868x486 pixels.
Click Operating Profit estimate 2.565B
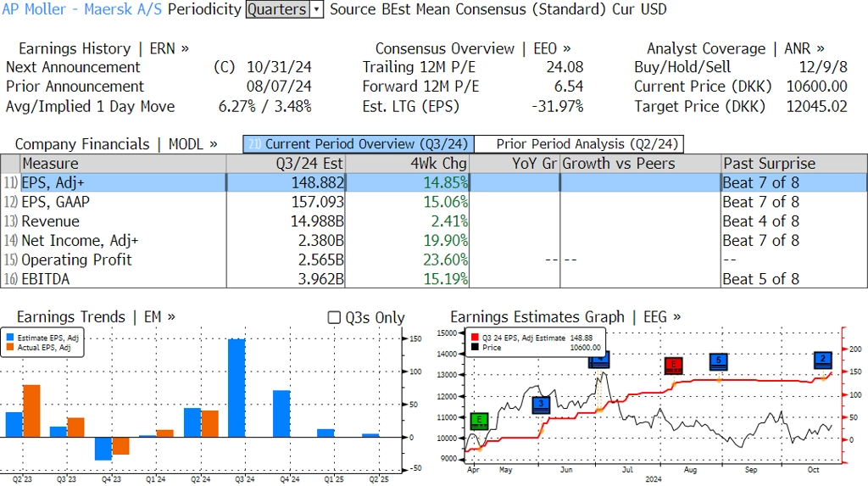pos(321,260)
